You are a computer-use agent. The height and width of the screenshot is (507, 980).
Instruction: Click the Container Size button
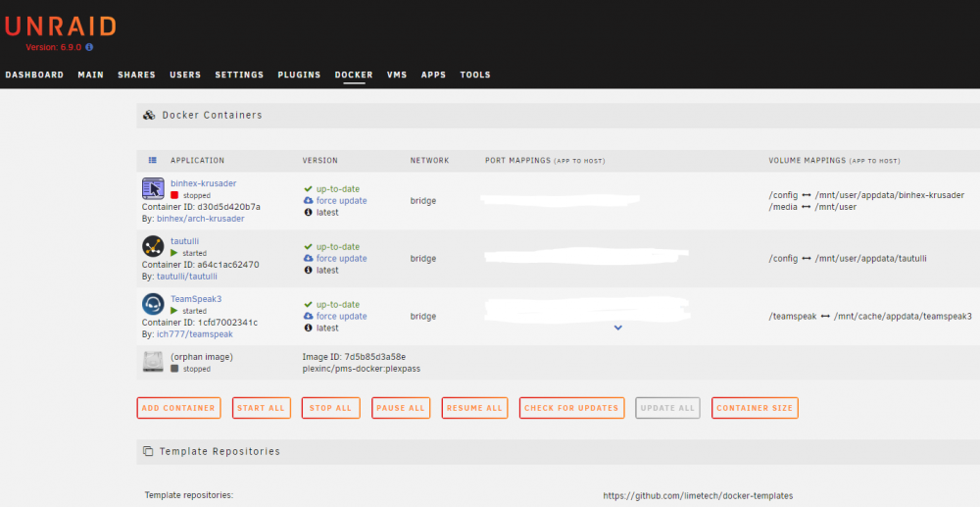755,408
